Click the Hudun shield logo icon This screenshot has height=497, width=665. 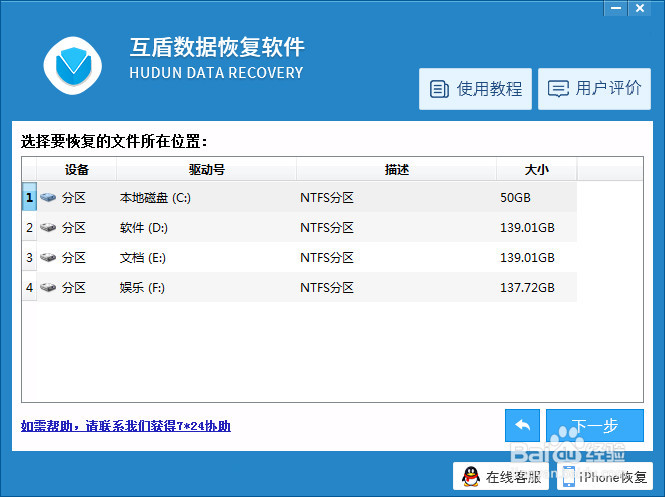coord(73,66)
